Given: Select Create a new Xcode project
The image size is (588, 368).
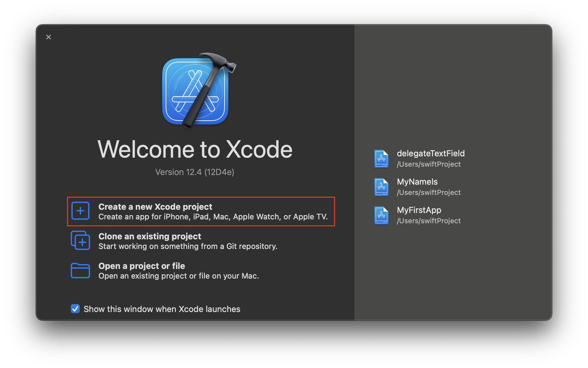Looking at the screenshot, I should click(201, 211).
